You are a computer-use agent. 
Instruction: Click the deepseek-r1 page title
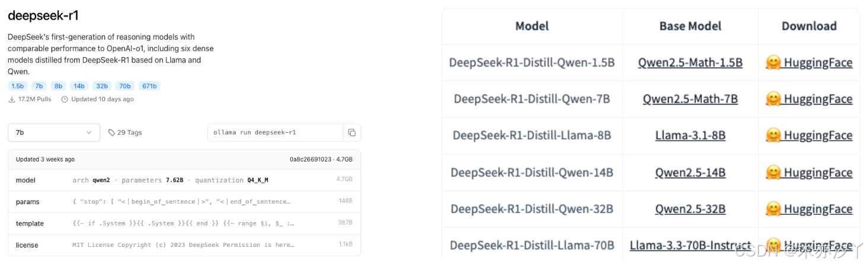click(x=43, y=15)
